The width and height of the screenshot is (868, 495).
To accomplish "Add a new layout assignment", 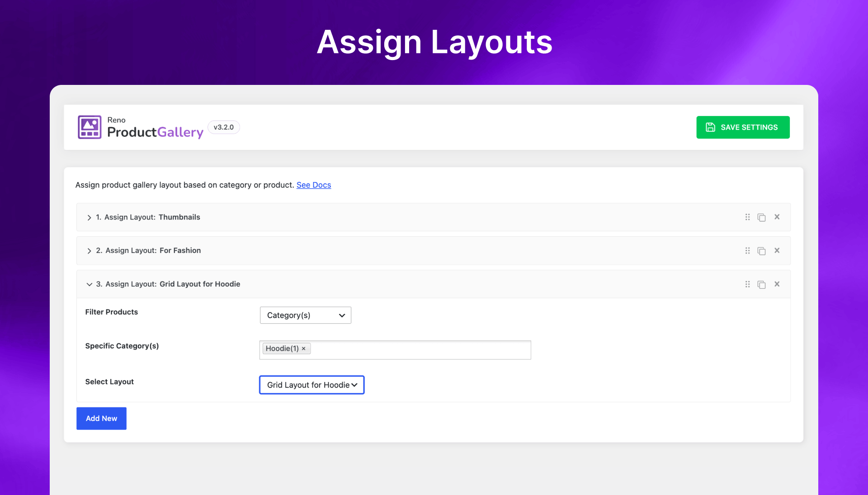I will 101,419.
